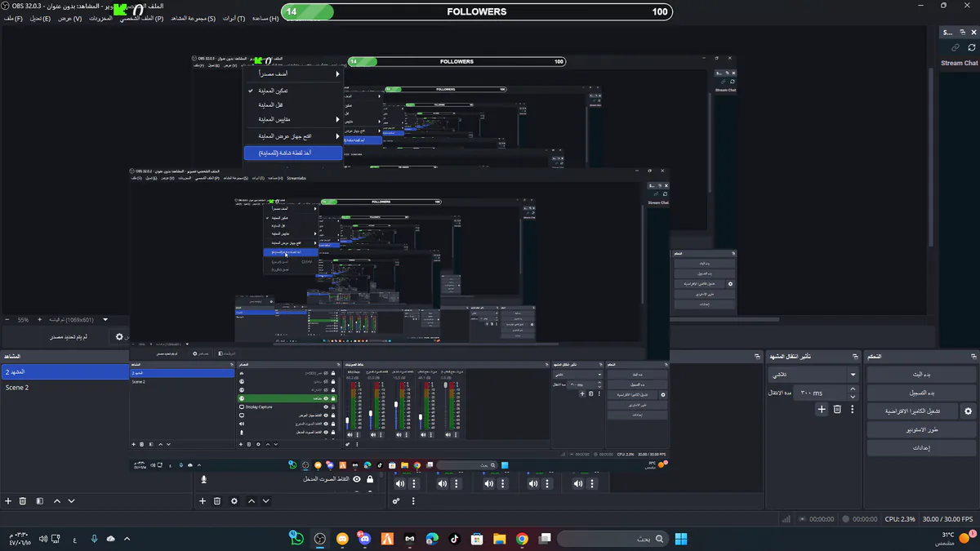
Task: Open the scene transition type dropdown
Action: [x=813, y=375]
